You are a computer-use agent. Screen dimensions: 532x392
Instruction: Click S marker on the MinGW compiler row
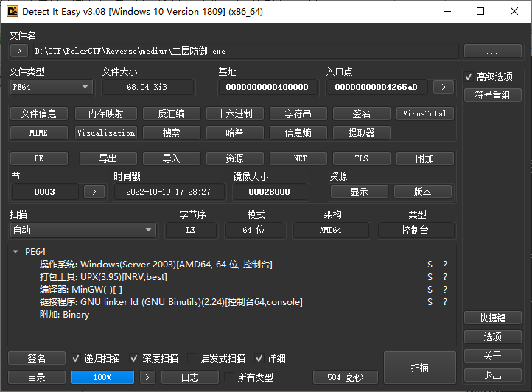point(430,290)
